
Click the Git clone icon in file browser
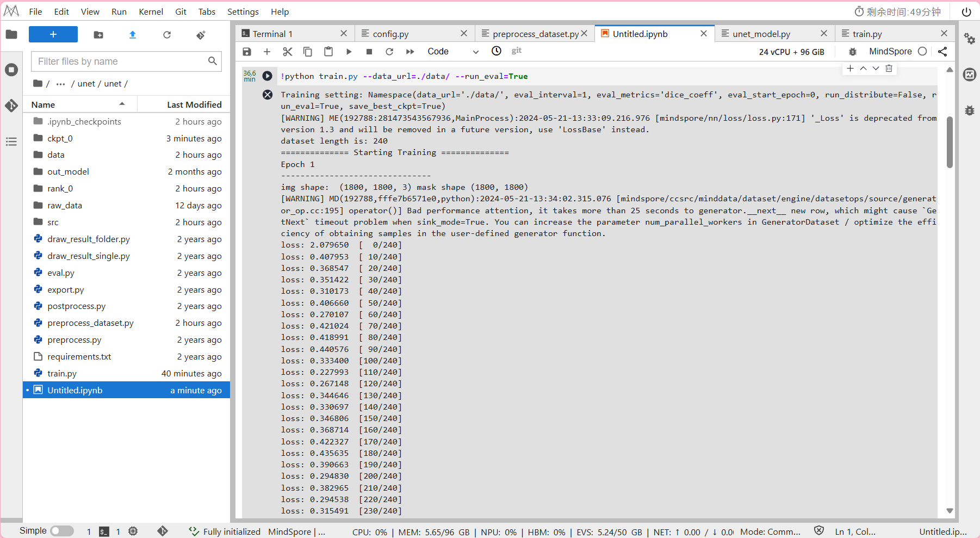(201, 35)
